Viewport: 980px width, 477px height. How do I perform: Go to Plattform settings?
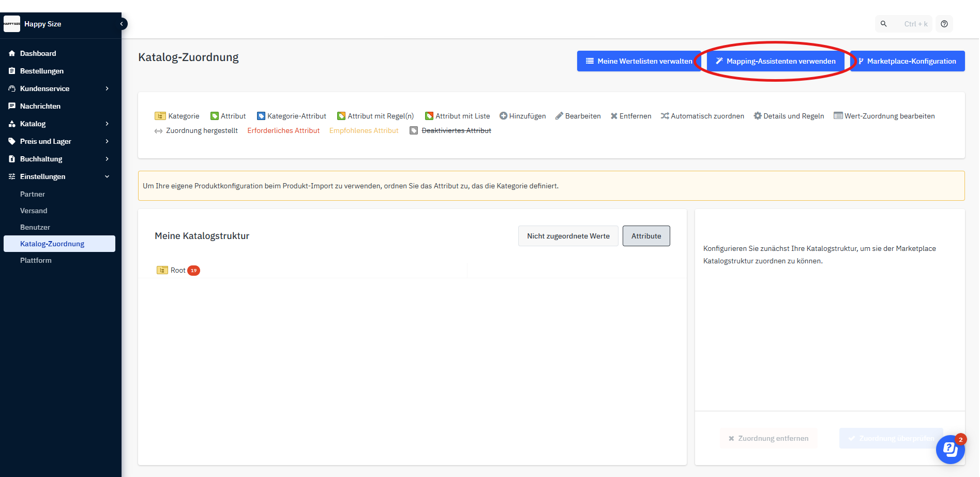pos(36,260)
